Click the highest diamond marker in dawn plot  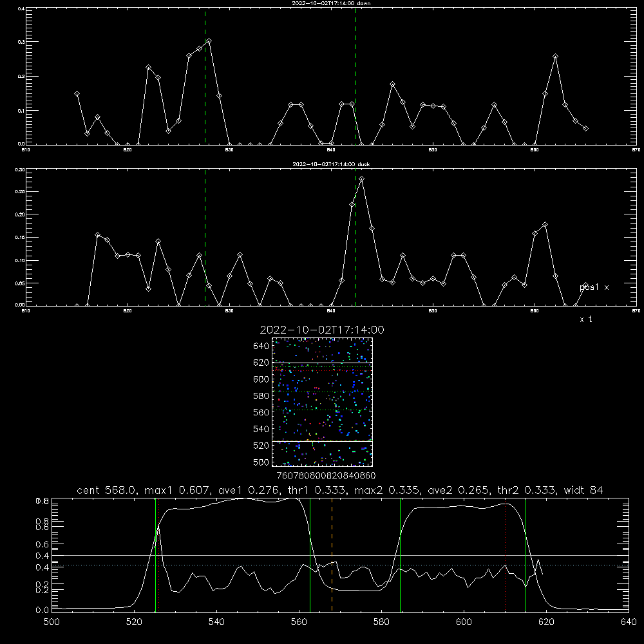(x=209, y=41)
